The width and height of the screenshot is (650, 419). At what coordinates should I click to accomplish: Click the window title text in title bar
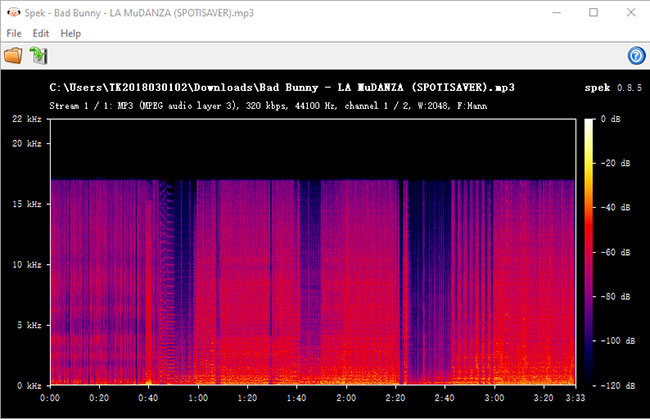click(139, 13)
